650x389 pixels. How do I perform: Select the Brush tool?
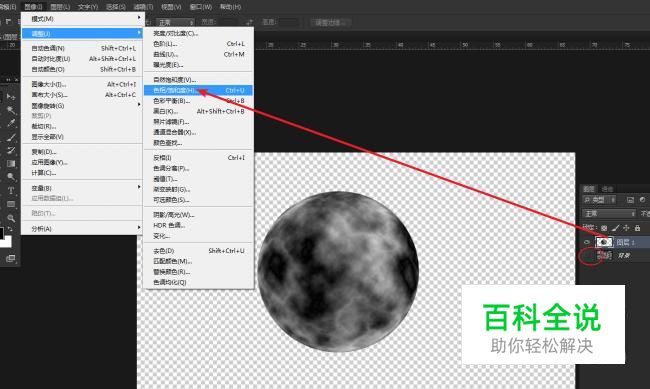click(11, 137)
